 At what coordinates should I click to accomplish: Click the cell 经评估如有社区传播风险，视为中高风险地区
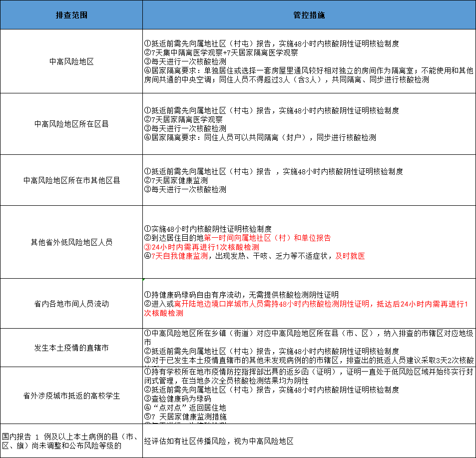pos(309,441)
